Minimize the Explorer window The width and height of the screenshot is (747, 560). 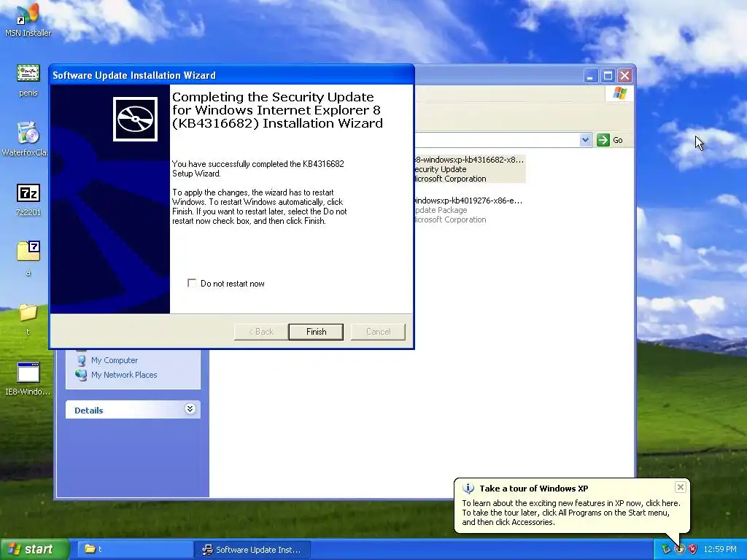tap(590, 76)
